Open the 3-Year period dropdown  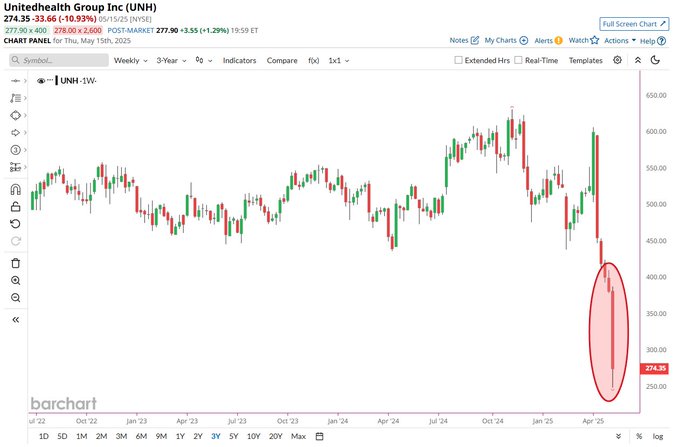[x=171, y=61]
